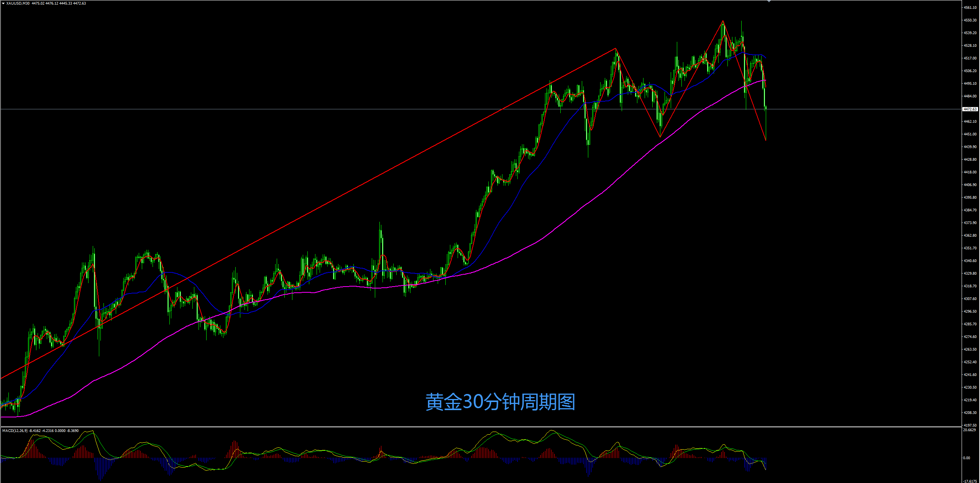Image resolution: width=980 pixels, height=483 pixels.
Task: Click the 4395.80 price scale label
Action: tap(970, 198)
